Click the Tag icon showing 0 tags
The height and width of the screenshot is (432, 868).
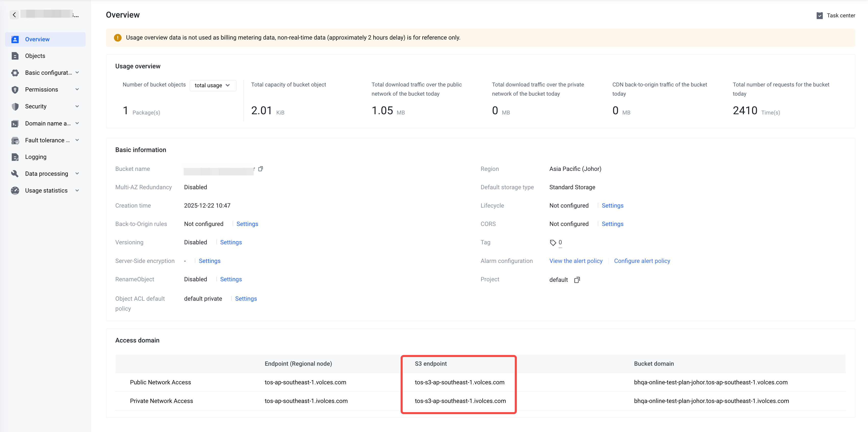553,243
